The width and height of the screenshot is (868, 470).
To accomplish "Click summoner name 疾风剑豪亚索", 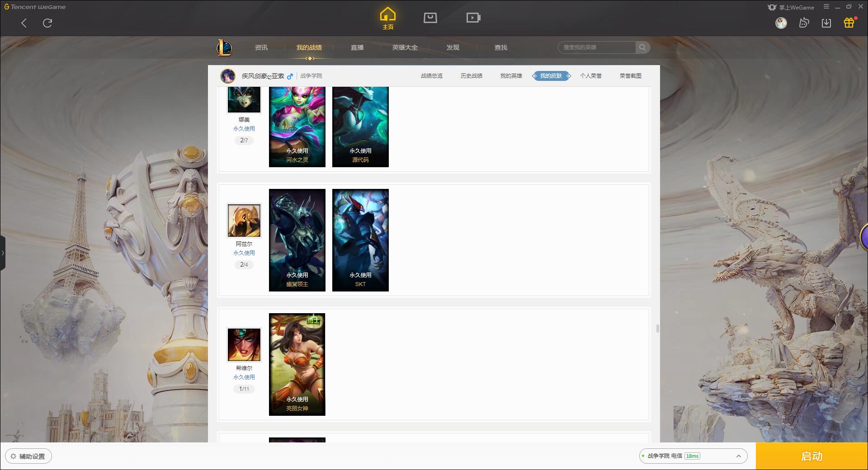I will click(x=263, y=76).
